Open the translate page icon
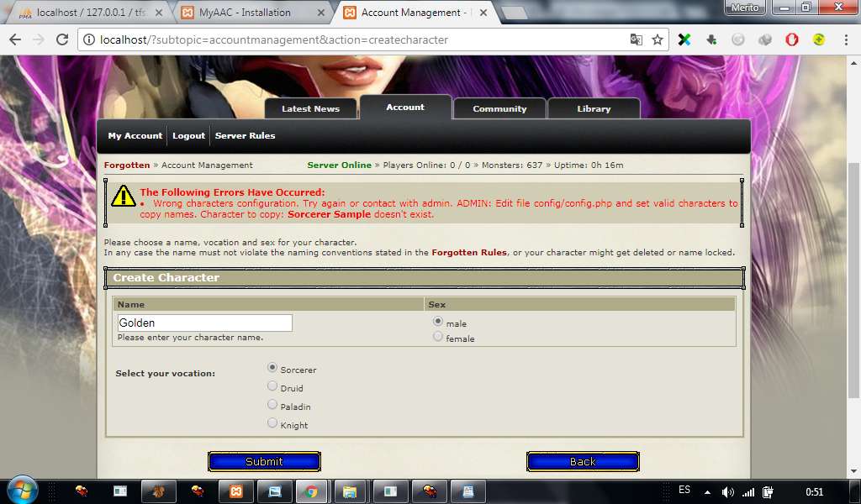The image size is (861, 504). [x=636, y=39]
